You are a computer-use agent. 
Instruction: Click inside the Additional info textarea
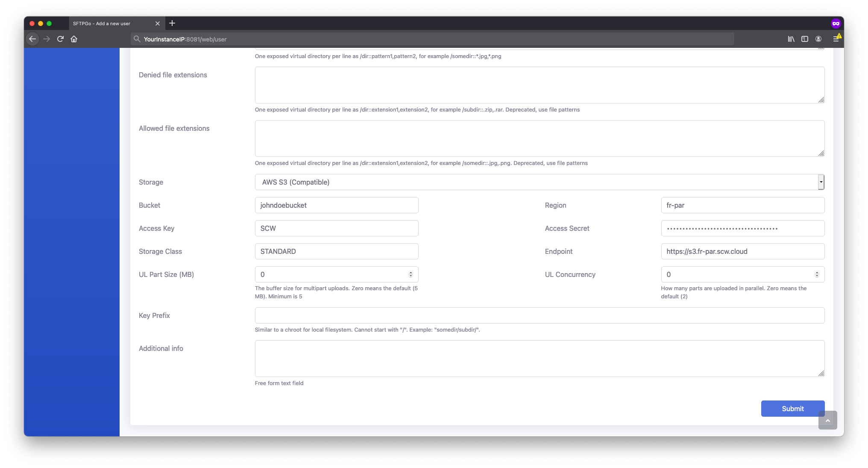540,359
